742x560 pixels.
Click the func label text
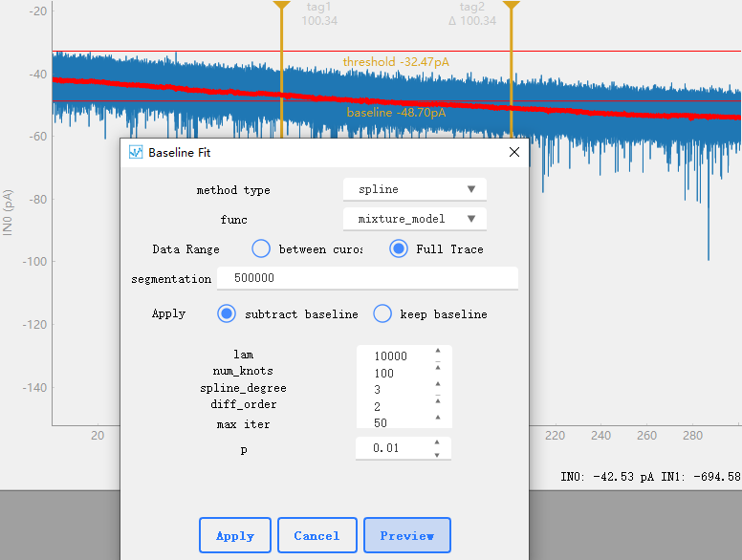(x=233, y=220)
